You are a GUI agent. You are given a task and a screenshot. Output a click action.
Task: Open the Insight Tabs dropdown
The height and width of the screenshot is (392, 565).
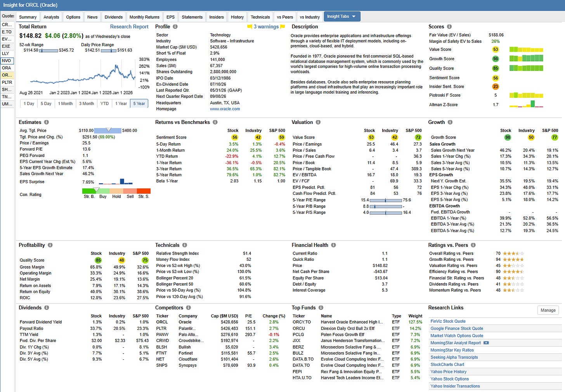(x=342, y=17)
